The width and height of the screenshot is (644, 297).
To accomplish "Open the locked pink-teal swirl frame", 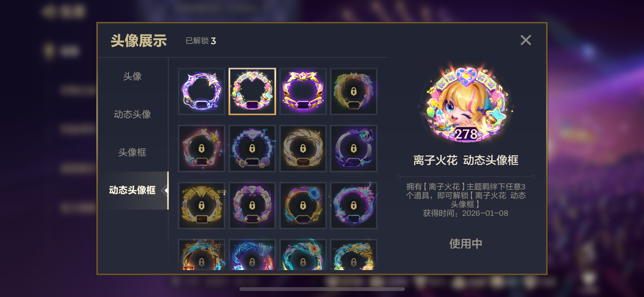I will click(x=353, y=205).
